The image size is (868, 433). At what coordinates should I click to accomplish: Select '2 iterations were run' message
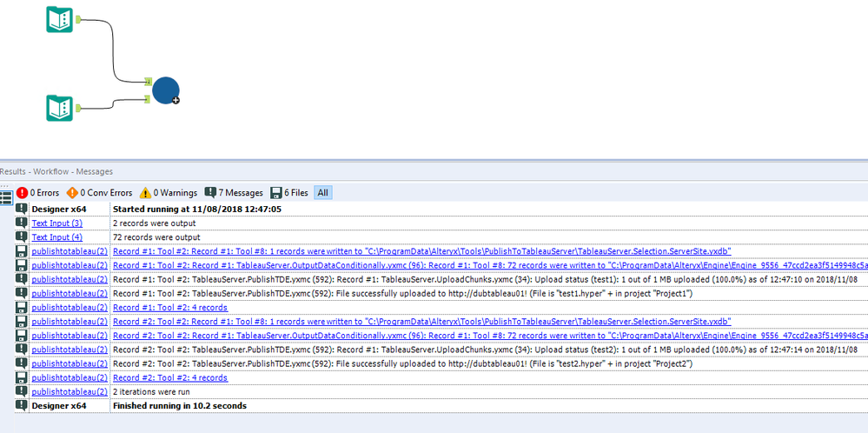tap(151, 392)
